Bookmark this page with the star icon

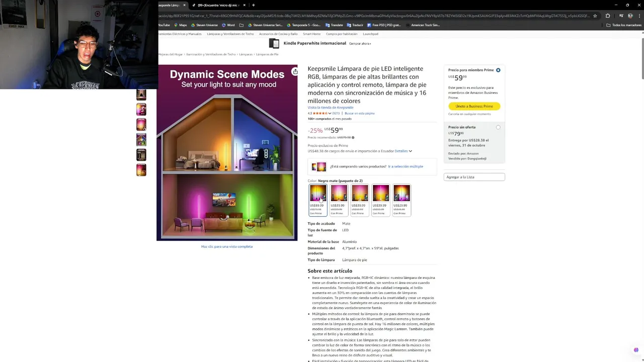pyautogui.click(x=595, y=16)
